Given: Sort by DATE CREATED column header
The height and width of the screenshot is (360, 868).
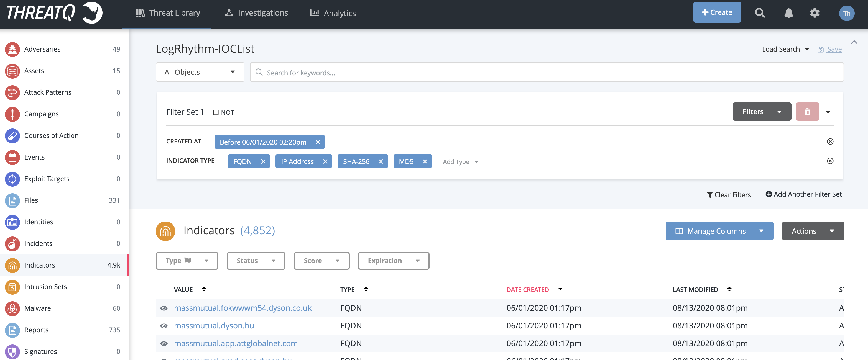Looking at the screenshot, I should pos(534,290).
